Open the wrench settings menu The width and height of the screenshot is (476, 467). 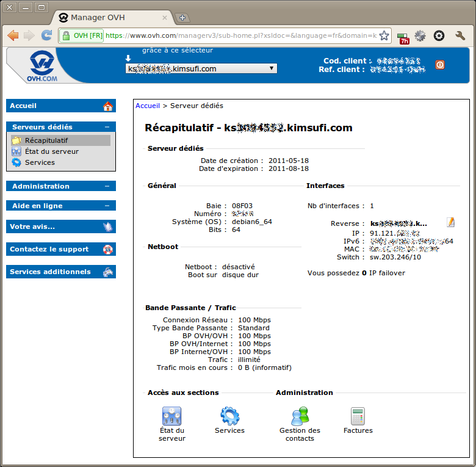[x=460, y=36]
